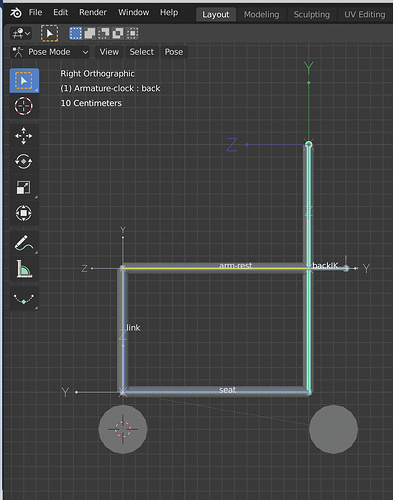Image resolution: width=393 pixels, height=500 pixels.
Task: Select the Annotate tool
Action: [x=24, y=243]
